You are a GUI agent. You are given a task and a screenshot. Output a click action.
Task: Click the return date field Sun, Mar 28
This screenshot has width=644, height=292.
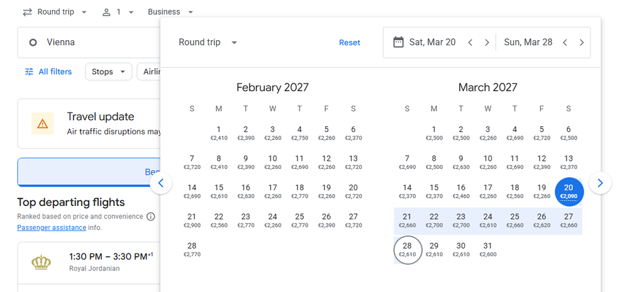click(x=528, y=42)
